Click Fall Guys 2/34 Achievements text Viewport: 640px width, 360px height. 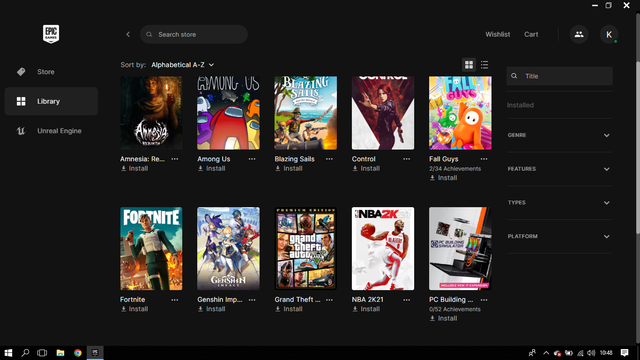coord(455,169)
